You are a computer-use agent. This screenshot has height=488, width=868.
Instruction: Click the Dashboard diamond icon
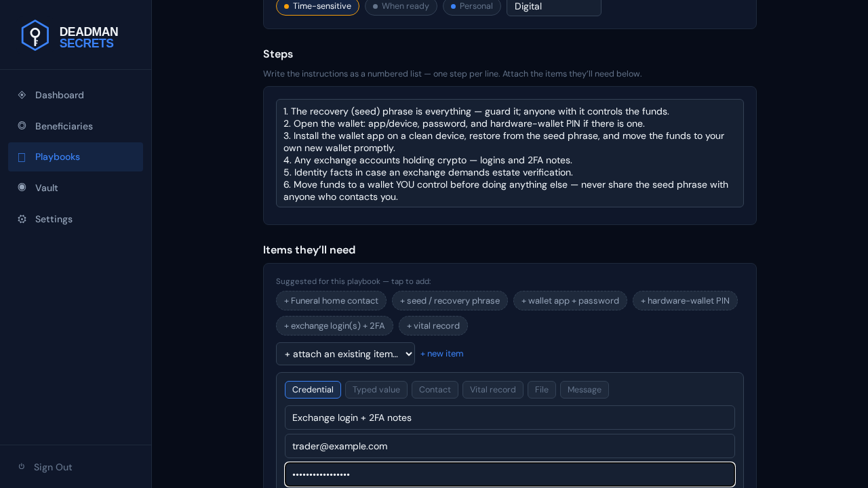(22, 95)
